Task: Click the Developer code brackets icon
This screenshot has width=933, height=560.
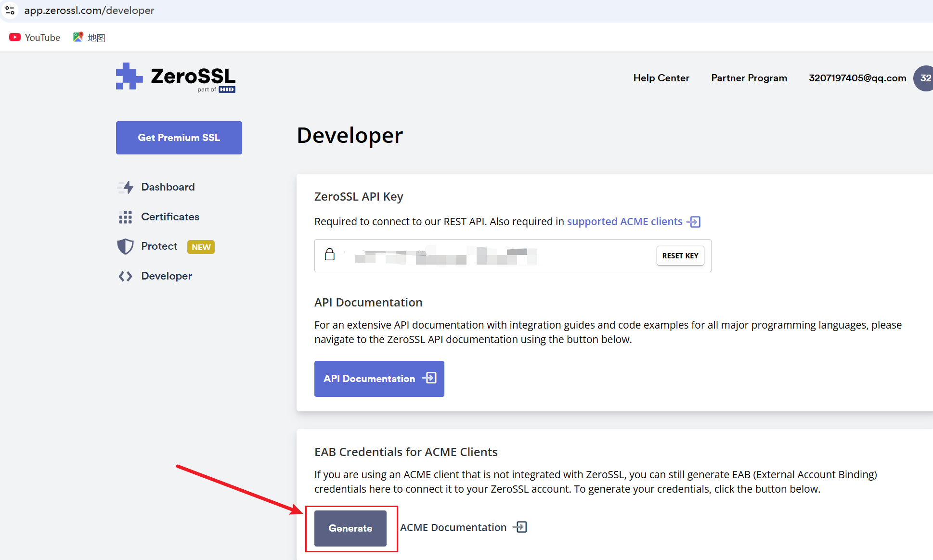Action: [125, 276]
